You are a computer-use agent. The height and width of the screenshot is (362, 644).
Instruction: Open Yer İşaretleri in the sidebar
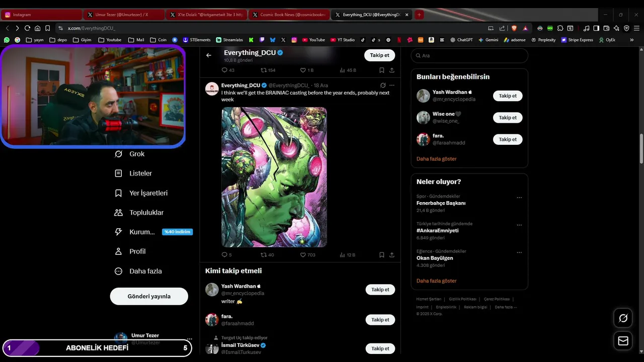point(141,193)
